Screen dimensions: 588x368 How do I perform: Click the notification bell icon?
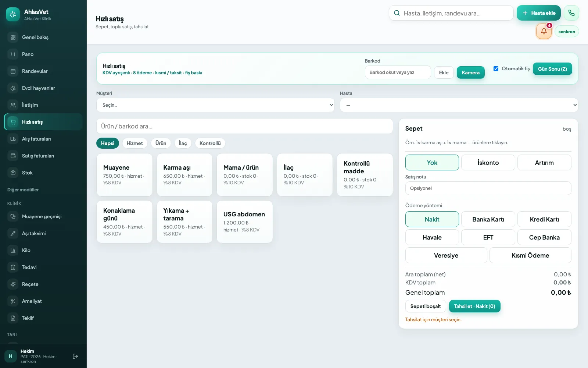(x=544, y=31)
